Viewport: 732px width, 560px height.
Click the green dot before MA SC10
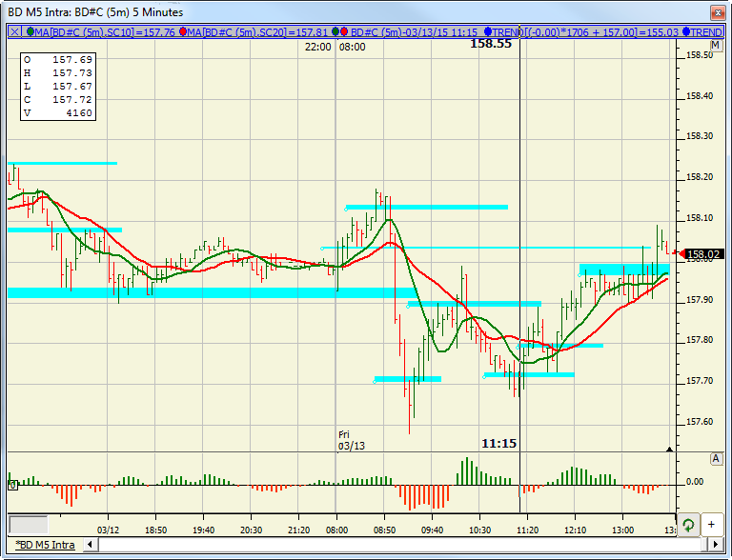point(30,31)
